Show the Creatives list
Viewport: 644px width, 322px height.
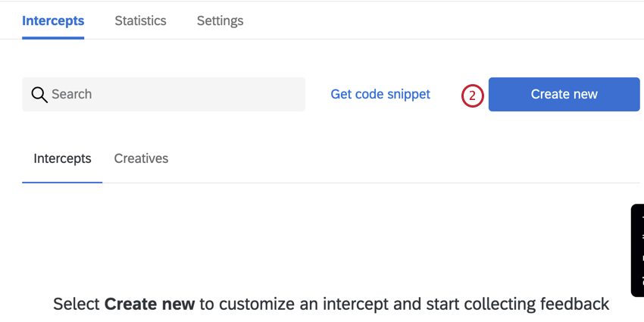pos(141,158)
